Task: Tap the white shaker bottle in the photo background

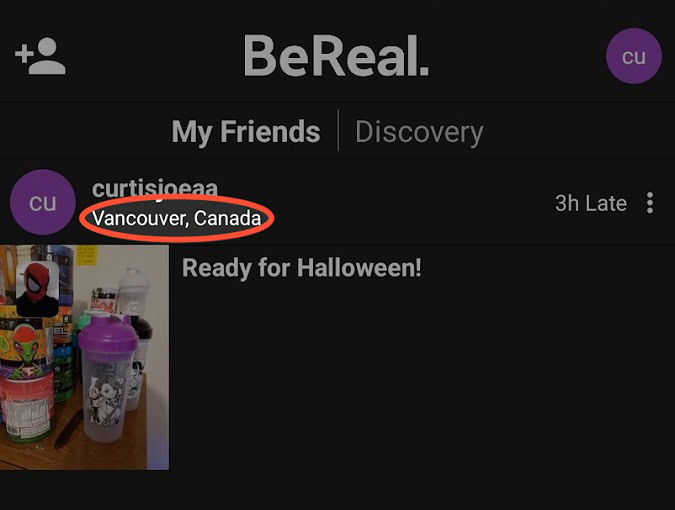Action: coord(132,293)
